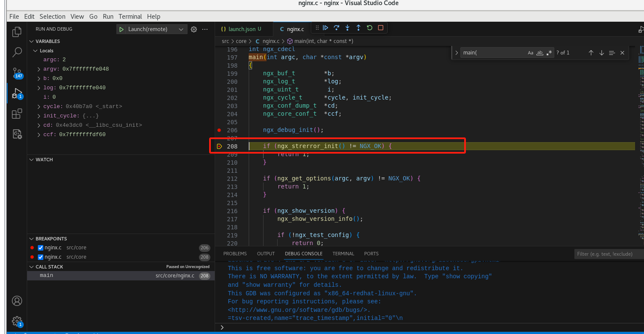Screen dimensions: 644x334
Task: Switch to PORTS panel tab
Action: 371,254
